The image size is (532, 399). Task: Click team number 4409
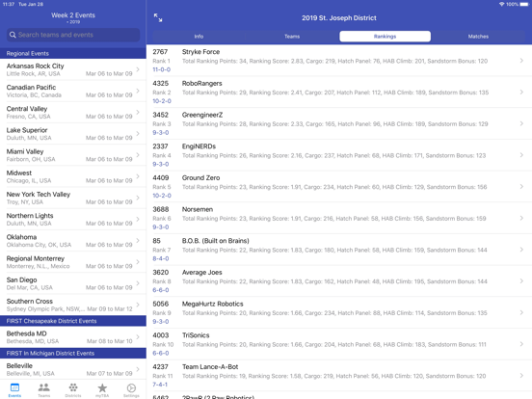click(x=161, y=177)
